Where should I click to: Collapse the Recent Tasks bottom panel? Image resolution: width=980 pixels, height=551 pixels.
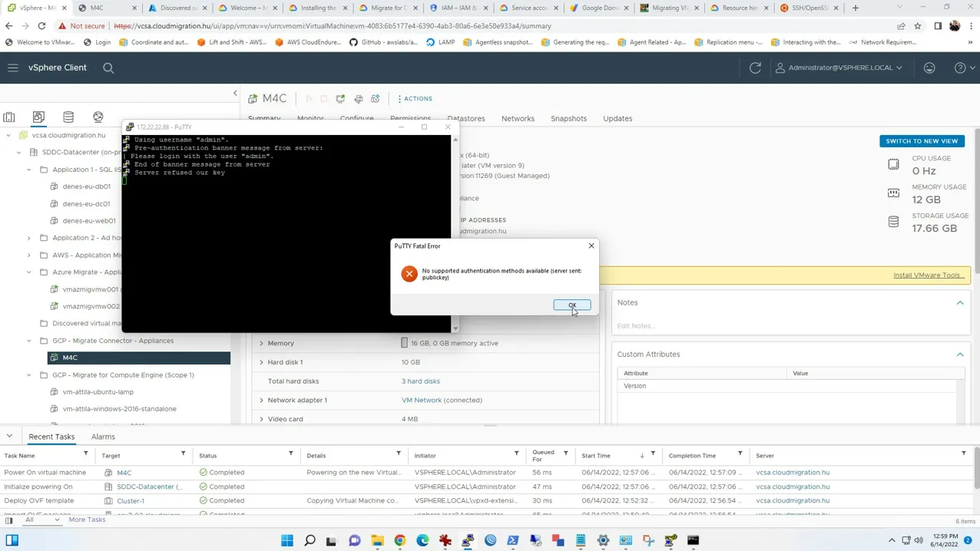9,437
